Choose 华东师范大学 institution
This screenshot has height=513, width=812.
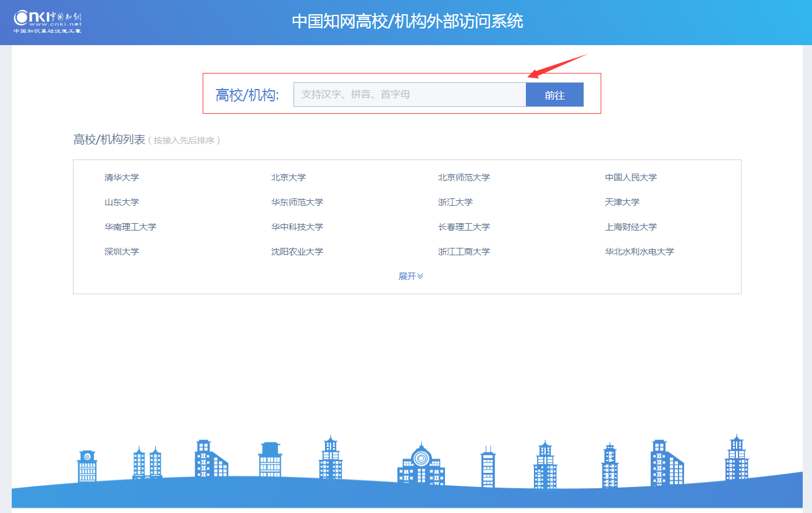tap(297, 202)
